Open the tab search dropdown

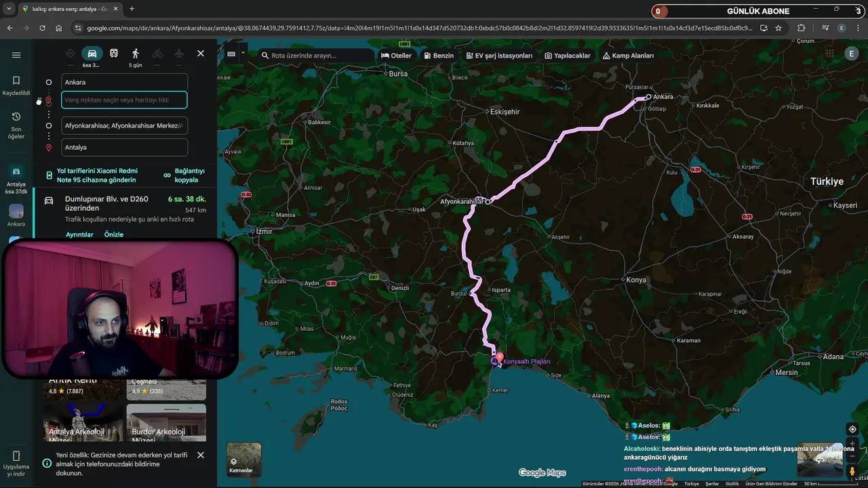click(9, 9)
